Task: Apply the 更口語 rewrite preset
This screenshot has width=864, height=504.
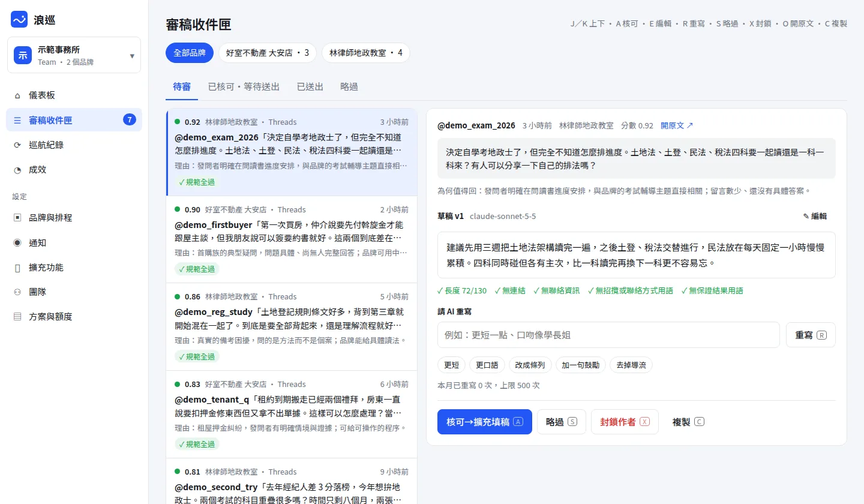Action: tap(487, 365)
